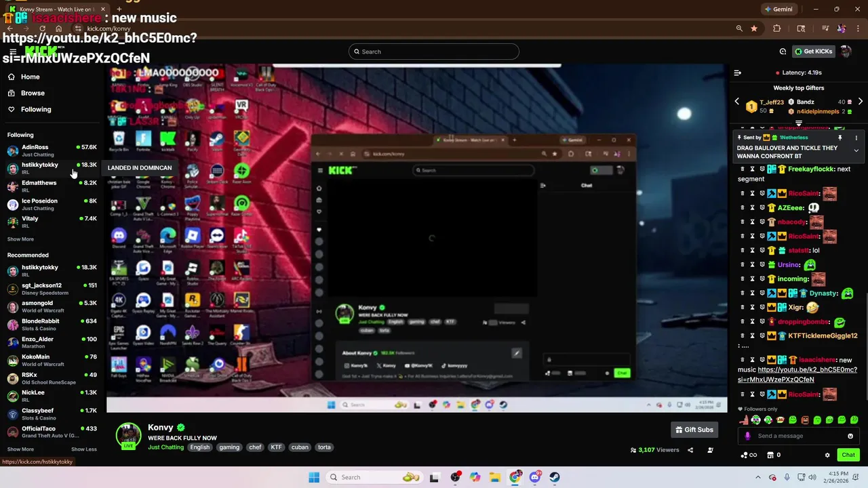Open Windows Start menu
Image resolution: width=868 pixels, height=488 pixels.
[x=314, y=477]
